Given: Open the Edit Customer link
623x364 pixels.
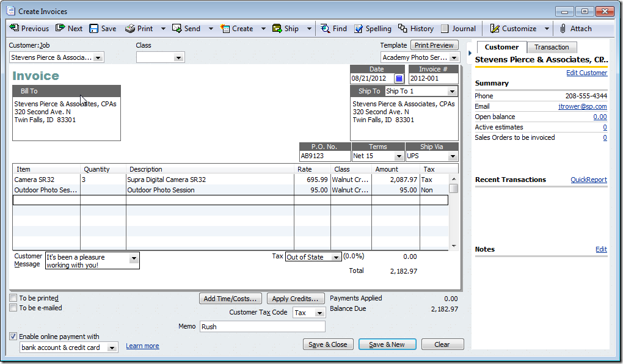Looking at the screenshot, I should click(x=586, y=73).
